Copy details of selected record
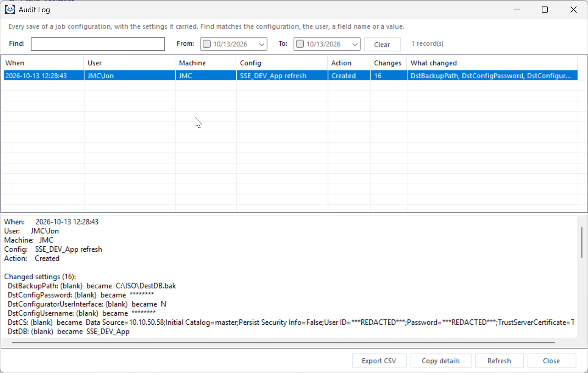This screenshot has width=588, height=373. [441, 361]
